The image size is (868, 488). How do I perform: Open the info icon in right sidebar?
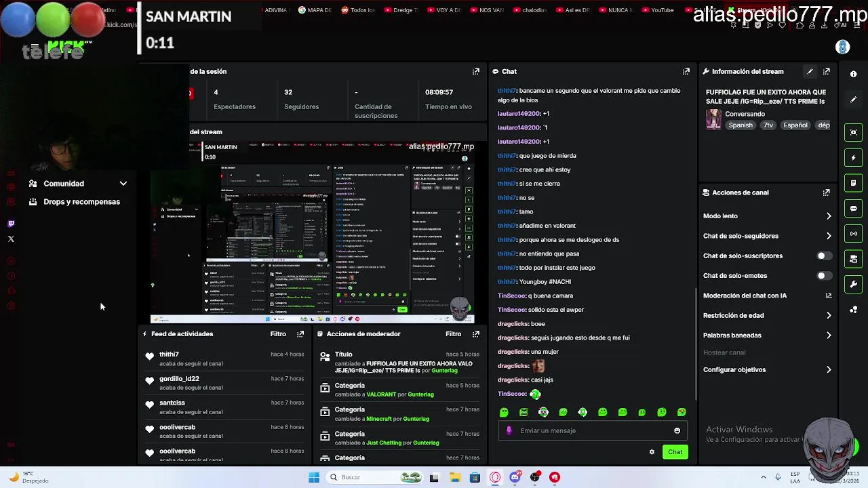tap(854, 74)
